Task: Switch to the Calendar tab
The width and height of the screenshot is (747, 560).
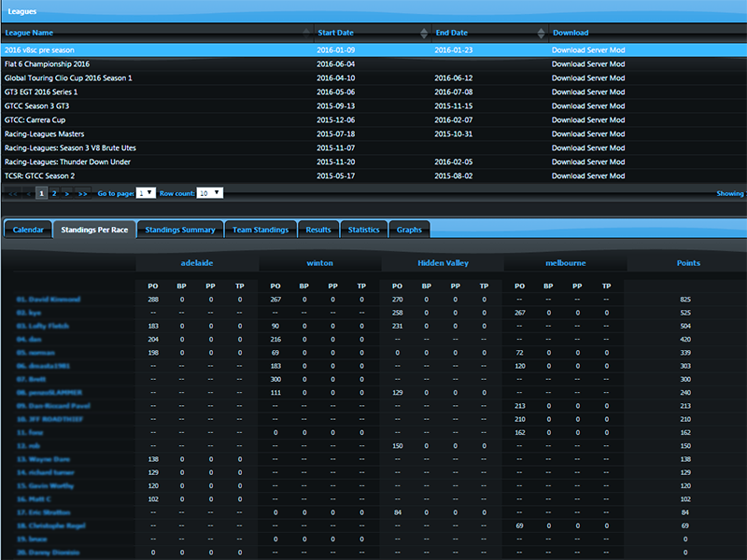Action: pyautogui.click(x=28, y=230)
